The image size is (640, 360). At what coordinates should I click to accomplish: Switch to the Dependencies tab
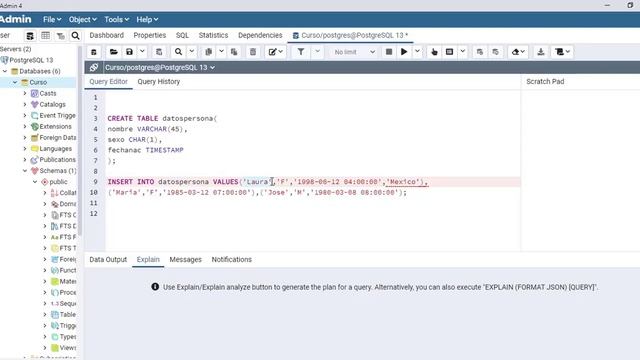click(260, 35)
